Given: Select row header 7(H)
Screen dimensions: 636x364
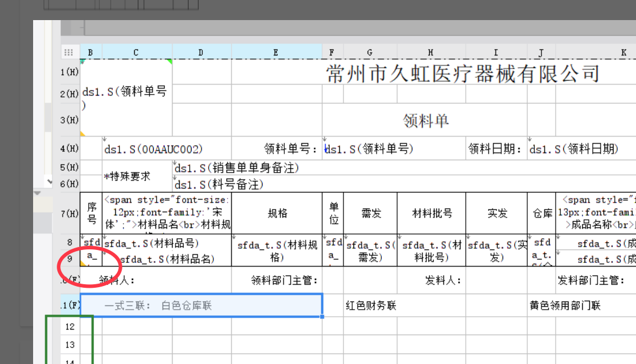Looking at the screenshot, I should pos(70,213).
